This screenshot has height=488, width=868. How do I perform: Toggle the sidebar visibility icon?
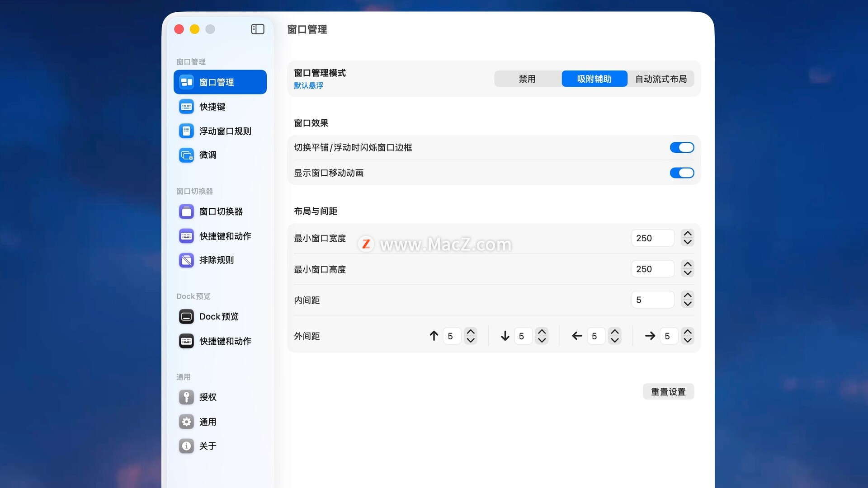(x=258, y=29)
